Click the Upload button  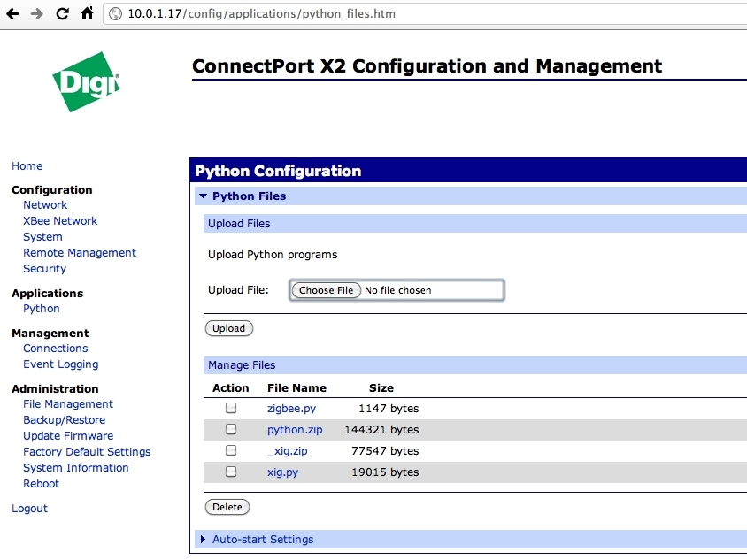pyautogui.click(x=228, y=328)
